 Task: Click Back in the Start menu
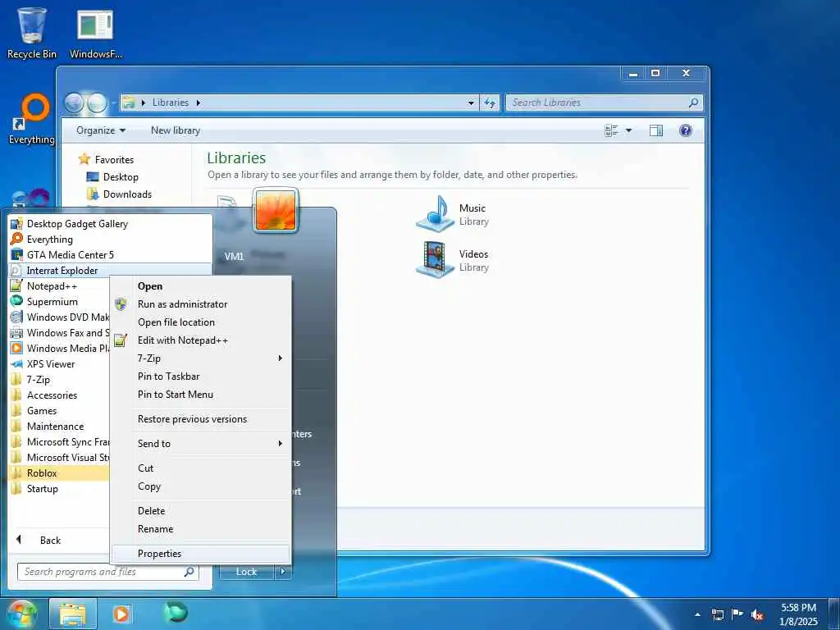pyautogui.click(x=50, y=540)
